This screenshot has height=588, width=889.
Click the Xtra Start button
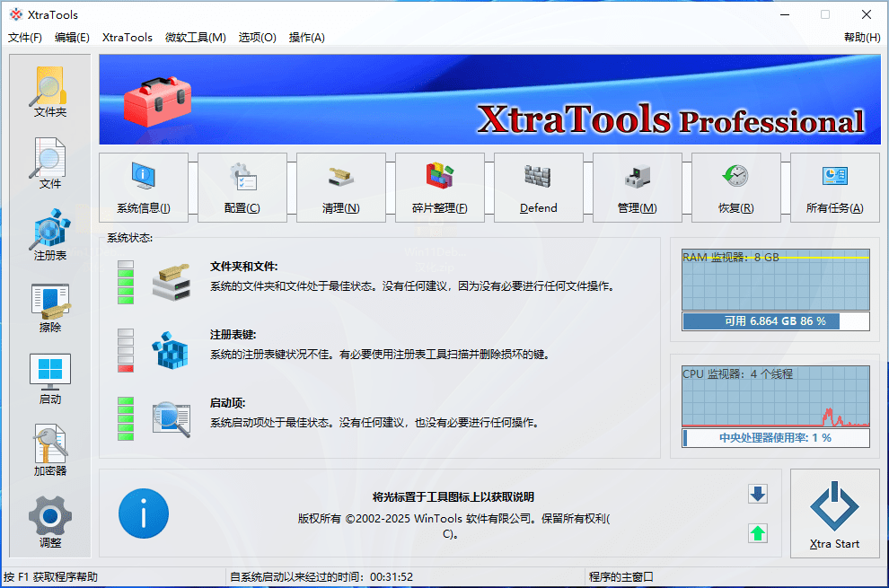(x=834, y=513)
